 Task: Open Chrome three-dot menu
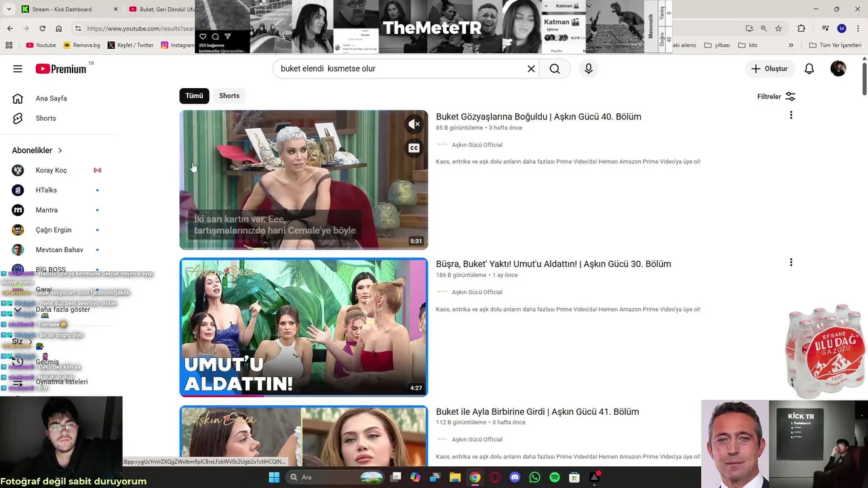point(856,28)
